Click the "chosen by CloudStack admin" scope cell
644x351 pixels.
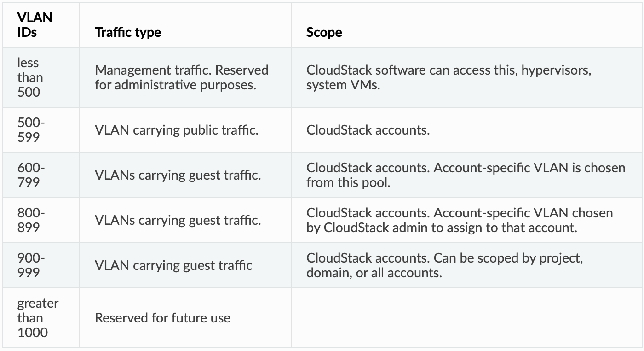pyautogui.click(x=460, y=220)
